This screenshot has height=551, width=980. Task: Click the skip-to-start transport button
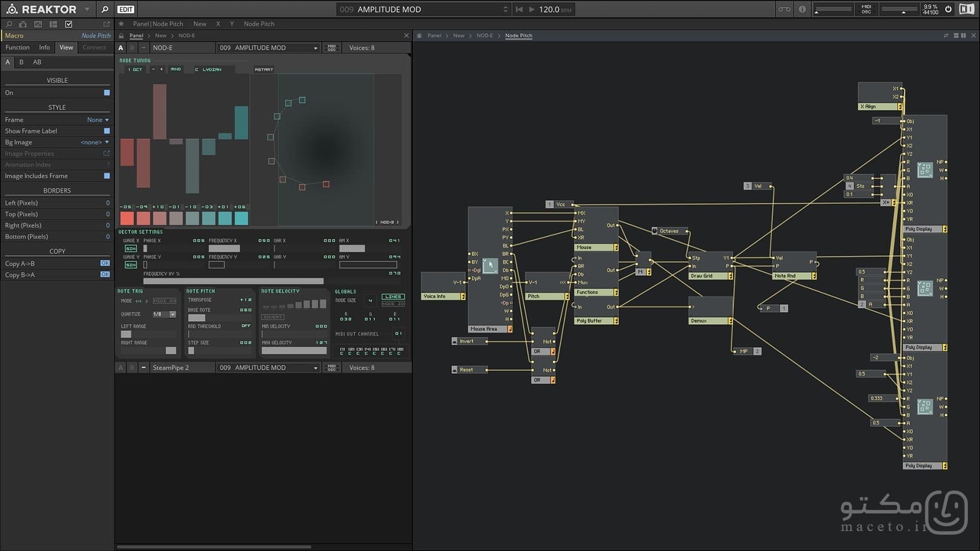click(x=519, y=9)
